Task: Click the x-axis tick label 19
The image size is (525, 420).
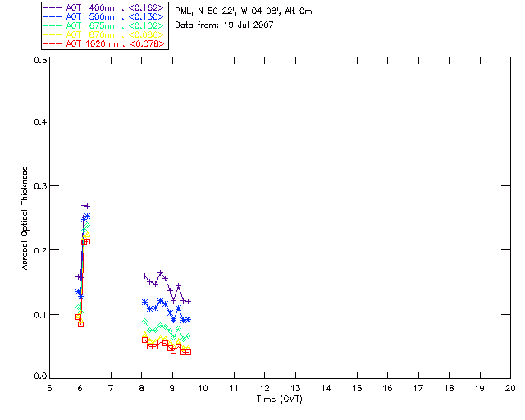Action: point(480,388)
